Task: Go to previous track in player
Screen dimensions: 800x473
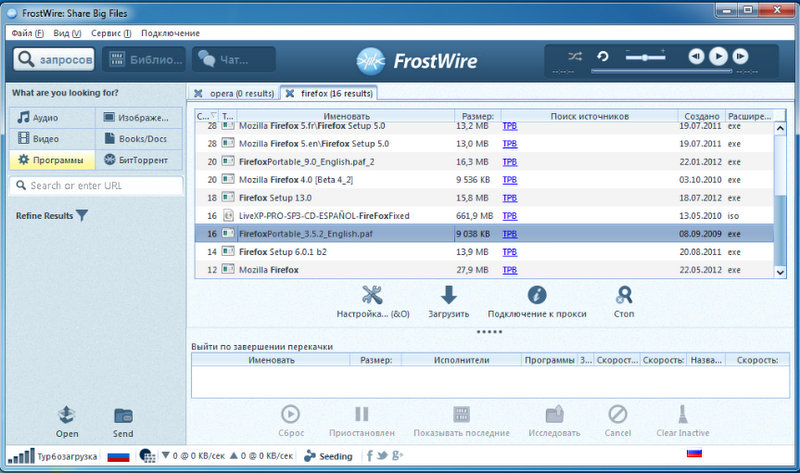Action: [696, 56]
